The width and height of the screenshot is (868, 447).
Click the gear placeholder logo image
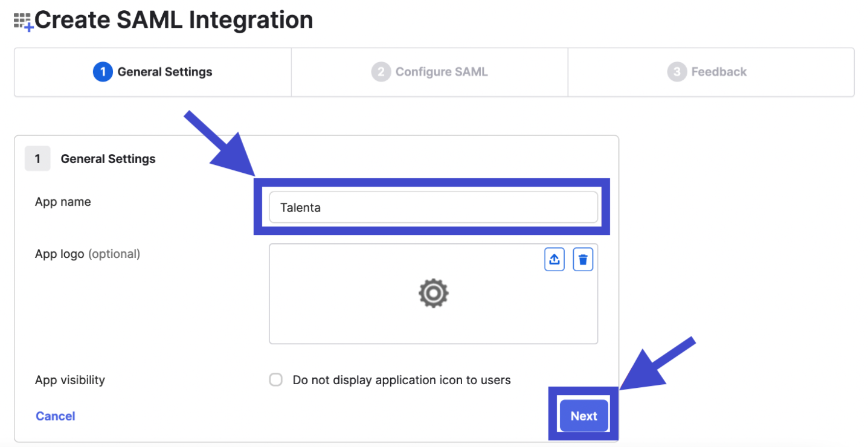tap(433, 294)
